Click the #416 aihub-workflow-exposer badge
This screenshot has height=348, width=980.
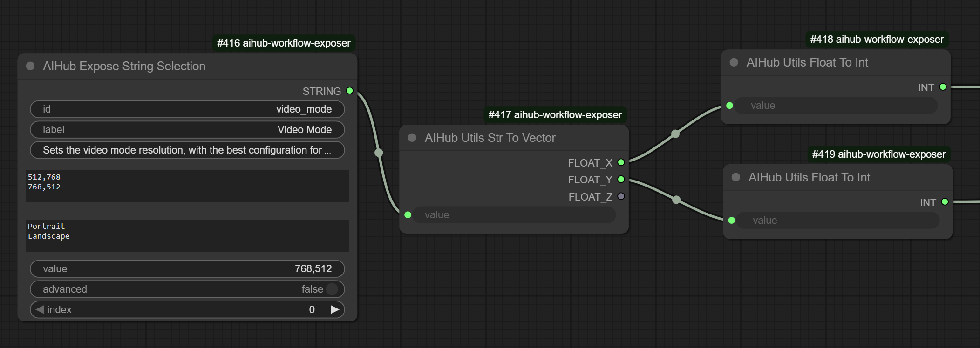[x=284, y=43]
